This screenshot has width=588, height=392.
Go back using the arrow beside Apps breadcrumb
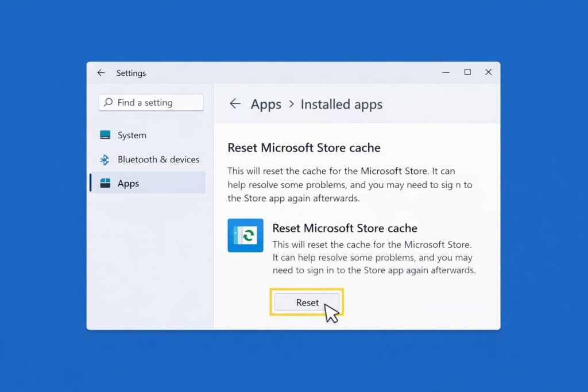pyautogui.click(x=234, y=104)
